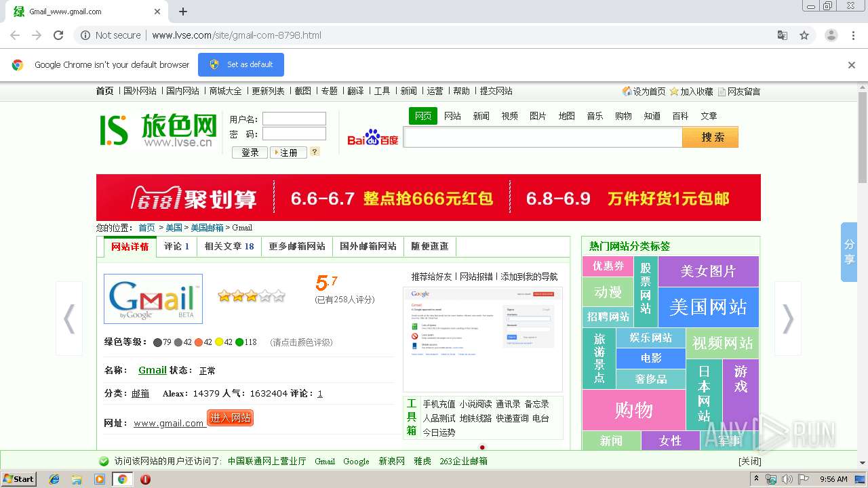Open Chrome three-dot menu

[854, 35]
